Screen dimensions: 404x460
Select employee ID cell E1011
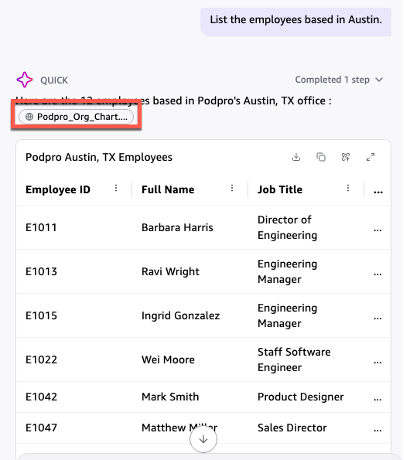click(x=41, y=228)
